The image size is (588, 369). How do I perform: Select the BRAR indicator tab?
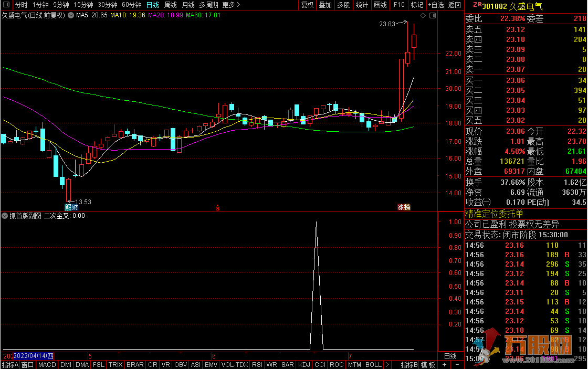coord(135,365)
